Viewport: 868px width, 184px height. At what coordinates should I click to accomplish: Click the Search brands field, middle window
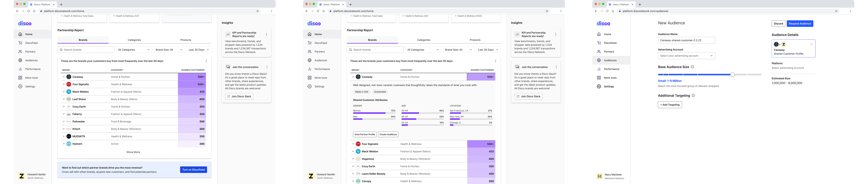(375, 50)
